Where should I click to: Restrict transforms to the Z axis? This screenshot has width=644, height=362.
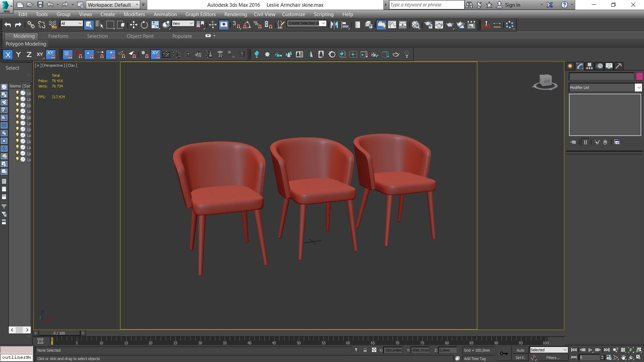pos(29,54)
